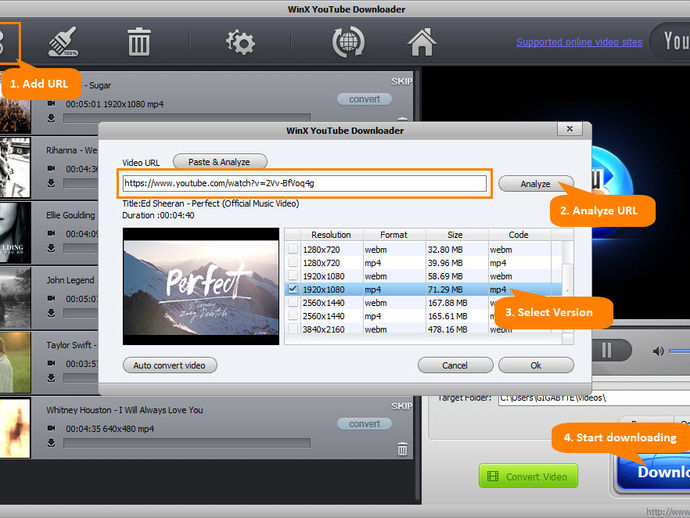
Task: Go to the Home icon in toolbar
Action: (422, 42)
